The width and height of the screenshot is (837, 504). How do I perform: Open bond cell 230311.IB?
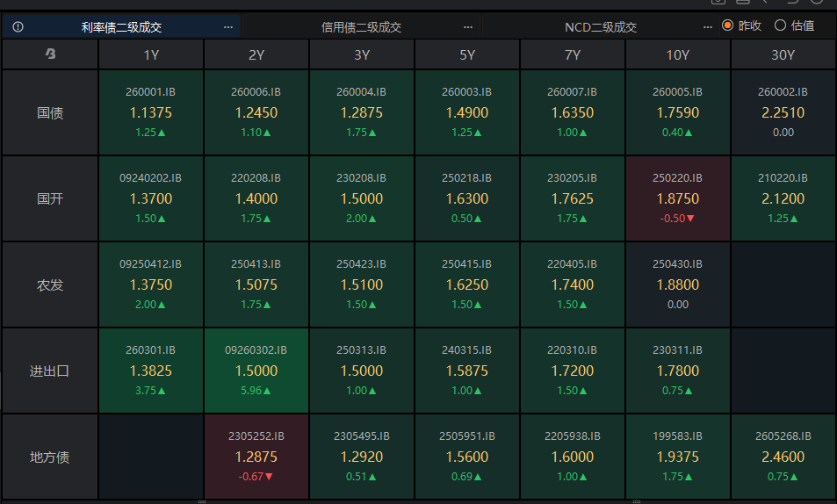click(678, 371)
